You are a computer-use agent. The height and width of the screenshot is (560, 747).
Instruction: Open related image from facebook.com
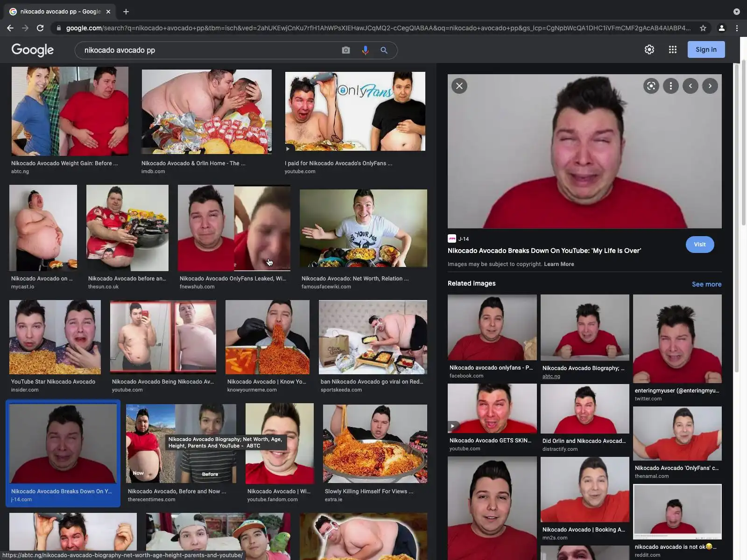[492, 327]
